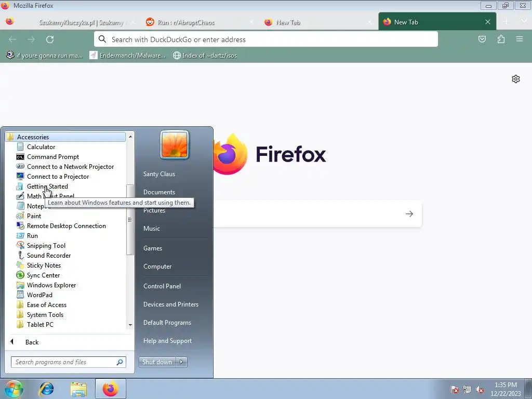Image resolution: width=532 pixels, height=399 pixels.
Task: Reload the current Firefox page
Action: coord(50,39)
